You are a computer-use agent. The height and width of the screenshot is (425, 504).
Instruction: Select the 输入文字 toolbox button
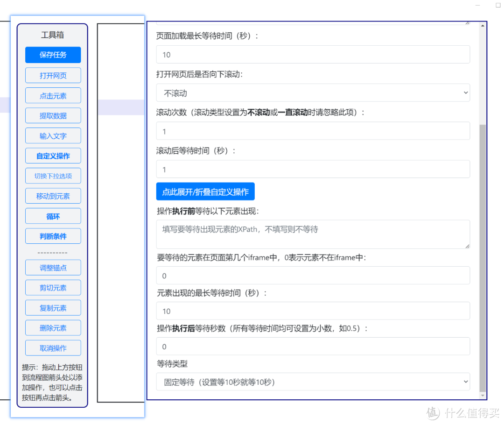point(53,136)
